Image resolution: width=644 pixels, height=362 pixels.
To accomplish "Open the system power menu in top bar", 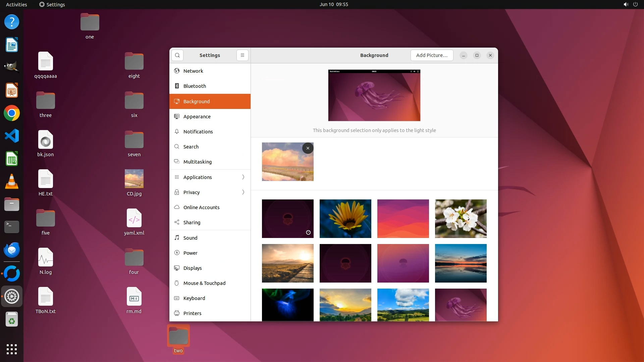I will click(x=635, y=4).
